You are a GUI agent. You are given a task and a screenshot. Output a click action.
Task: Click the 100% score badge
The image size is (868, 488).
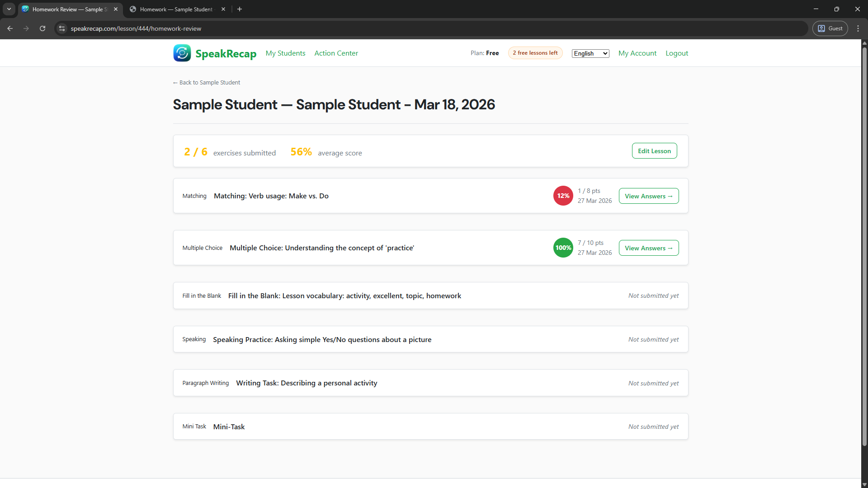(563, 248)
